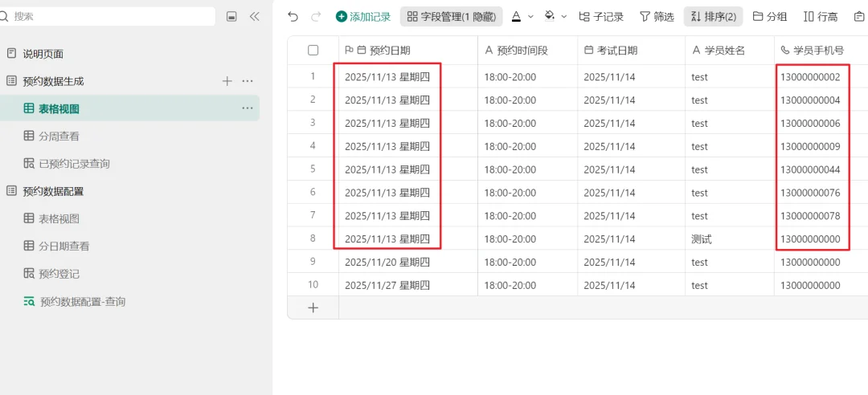Select 已预约记录查询 in sidebar
The width and height of the screenshot is (868, 395).
click(x=67, y=164)
